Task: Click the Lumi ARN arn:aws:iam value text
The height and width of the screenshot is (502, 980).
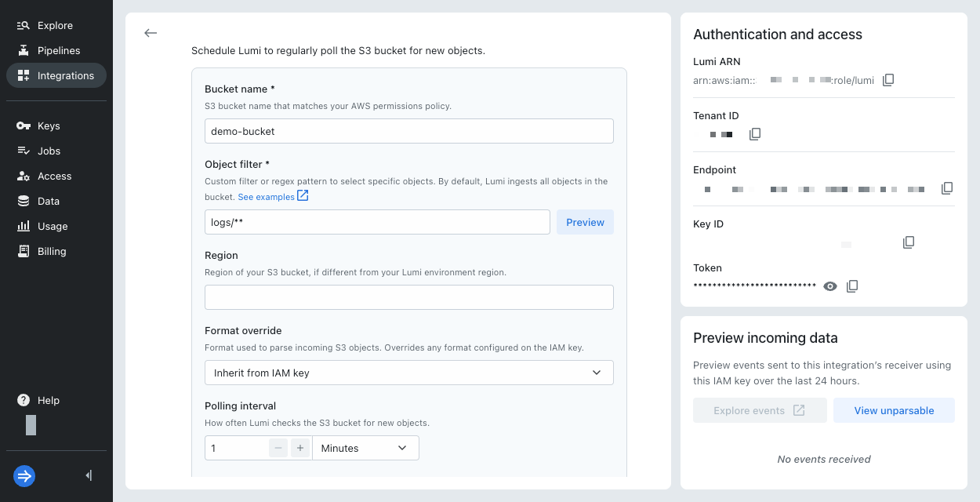Action: click(x=783, y=80)
